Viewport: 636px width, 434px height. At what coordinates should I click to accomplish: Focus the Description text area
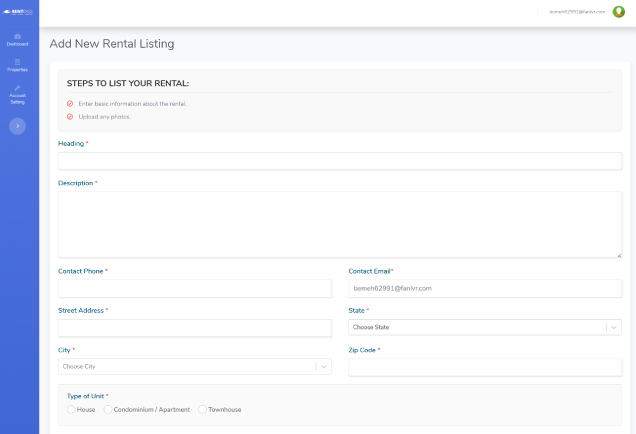coord(340,224)
